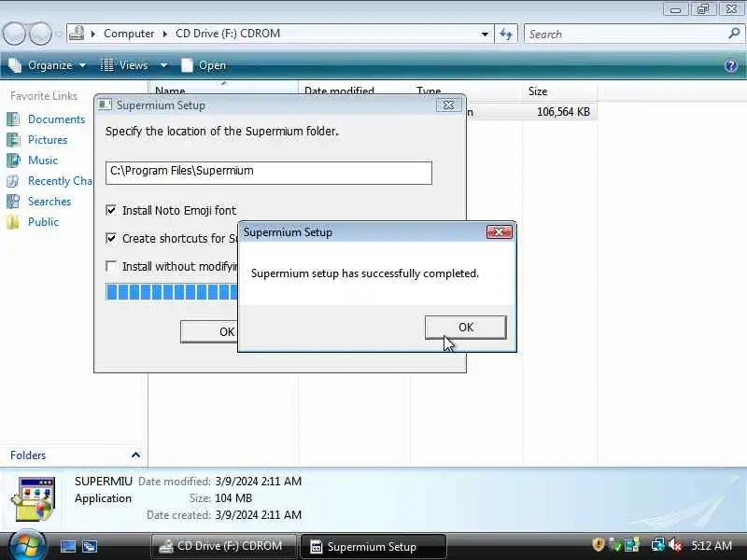The height and width of the screenshot is (560, 747).
Task: Open Searches favorite link
Action: pyautogui.click(x=49, y=202)
